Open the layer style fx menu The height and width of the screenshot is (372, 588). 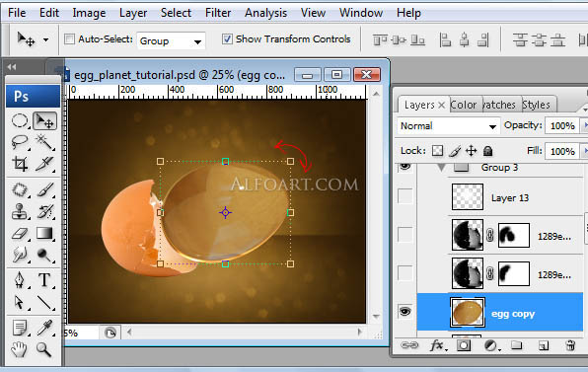click(x=438, y=345)
